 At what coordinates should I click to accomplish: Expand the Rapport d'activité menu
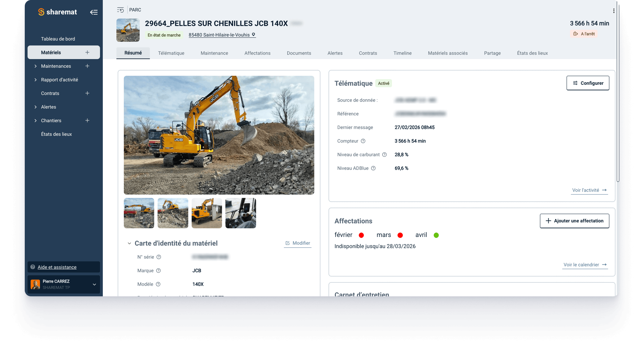click(36, 80)
